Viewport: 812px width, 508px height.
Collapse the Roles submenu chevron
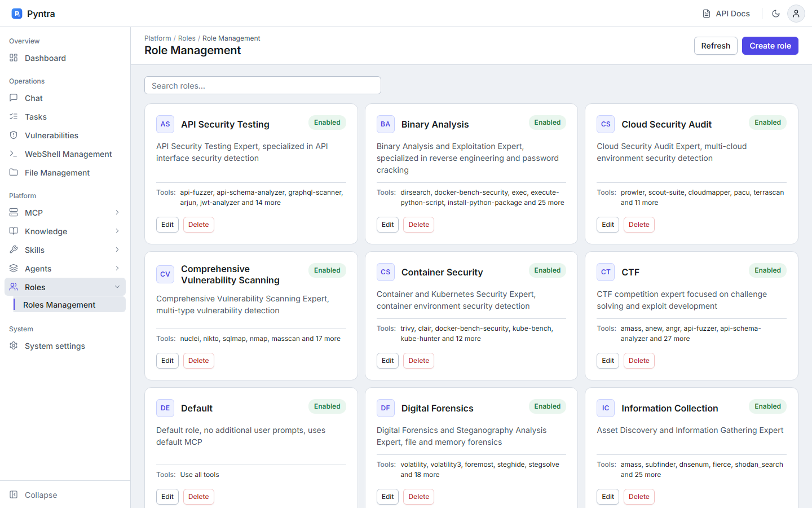pos(117,287)
